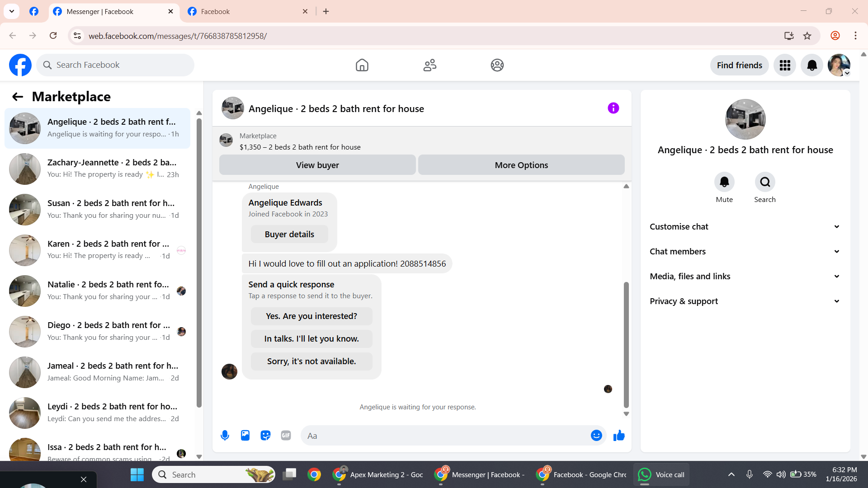Send a thumbs-up like

click(x=619, y=436)
